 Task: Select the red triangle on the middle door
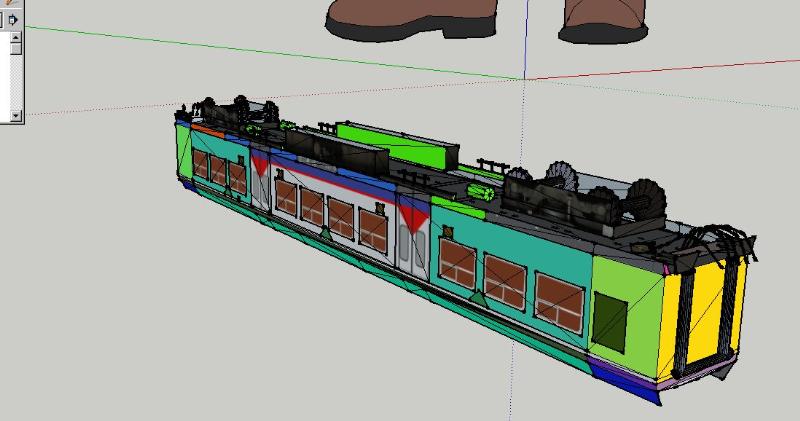[414, 211]
